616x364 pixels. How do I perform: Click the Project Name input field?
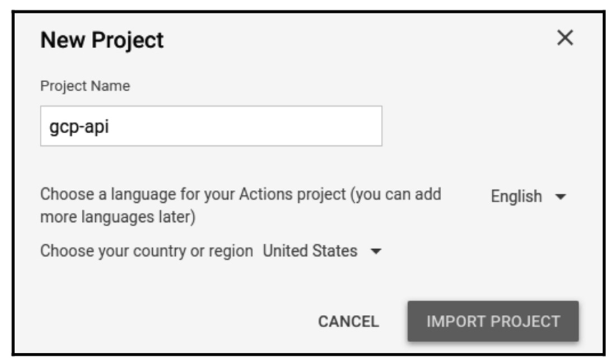(x=211, y=127)
